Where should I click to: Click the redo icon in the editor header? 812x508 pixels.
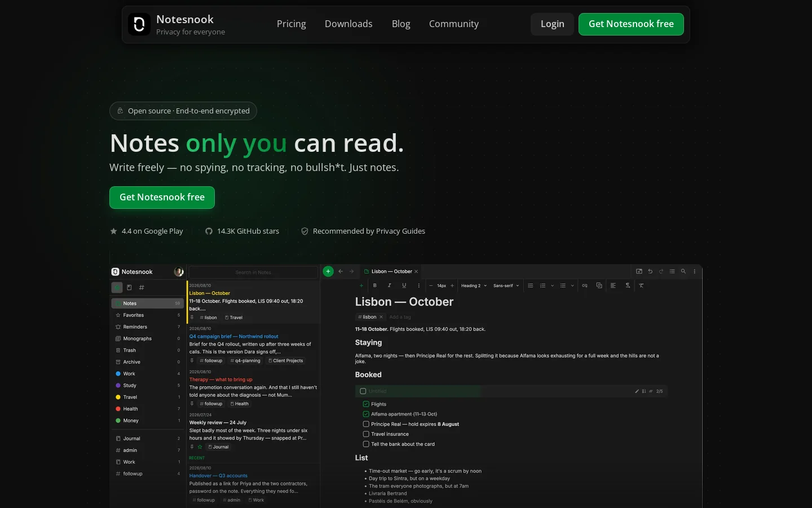[661, 271]
